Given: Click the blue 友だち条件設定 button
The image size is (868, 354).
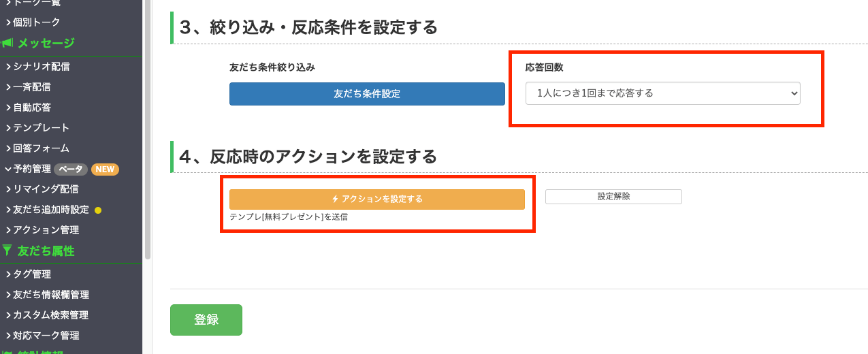Looking at the screenshot, I should click(x=367, y=94).
